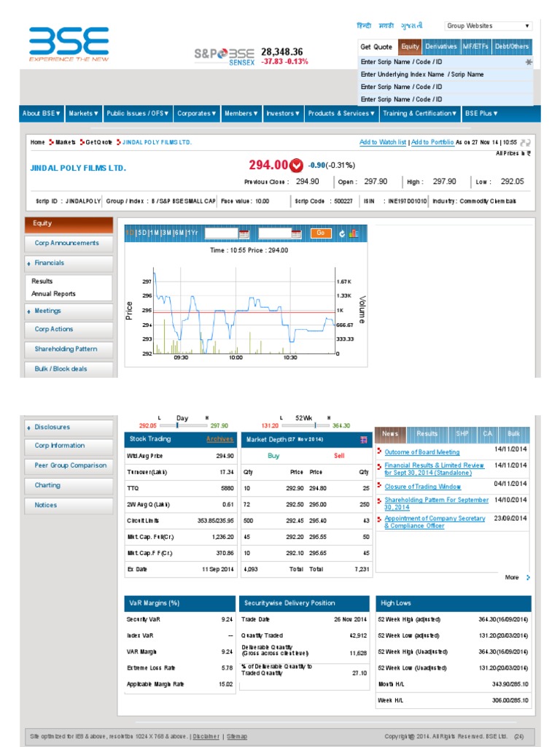560x747 pixels.
Task: Click the More arrow icon under news
Action: pyautogui.click(x=528, y=578)
